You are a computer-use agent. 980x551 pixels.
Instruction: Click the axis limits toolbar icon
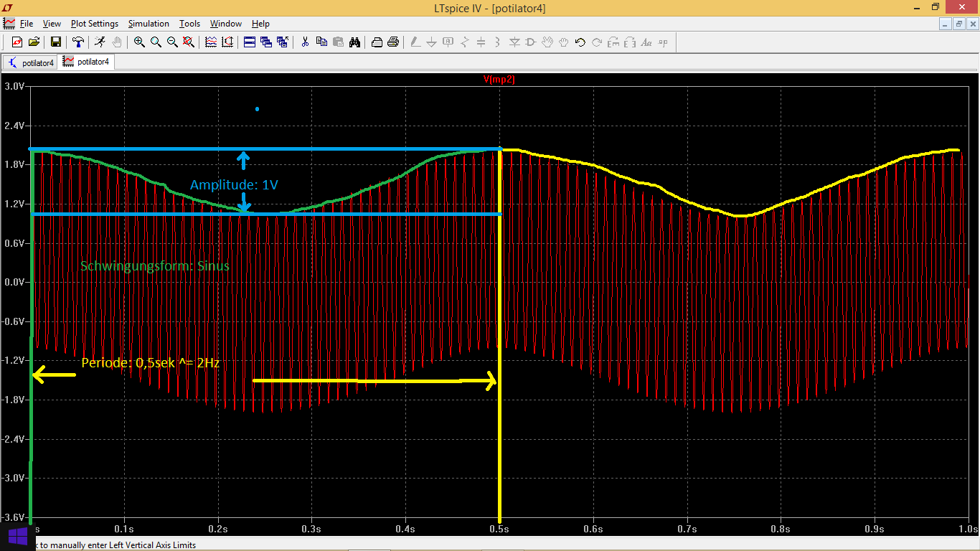227,42
